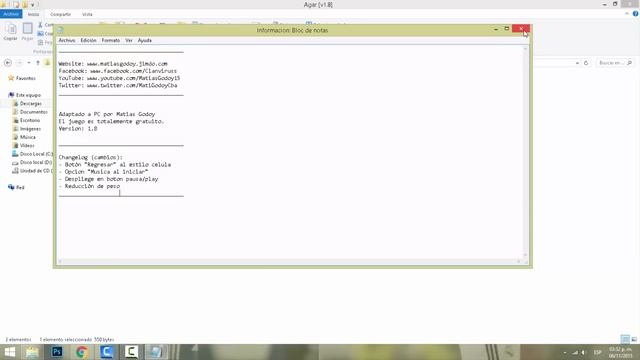Switch to the Inicio ribbon tab in Explorer
The width and height of the screenshot is (640, 360).
tap(33, 14)
